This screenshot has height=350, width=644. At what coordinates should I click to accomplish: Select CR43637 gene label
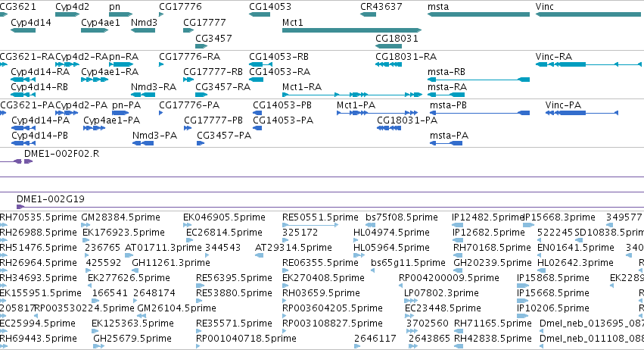(x=381, y=7)
